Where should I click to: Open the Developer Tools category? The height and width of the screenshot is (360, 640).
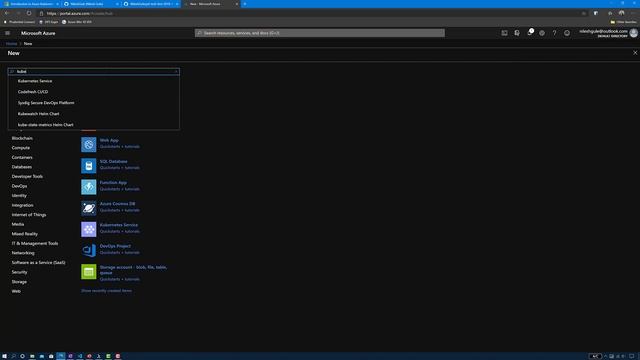click(x=27, y=177)
